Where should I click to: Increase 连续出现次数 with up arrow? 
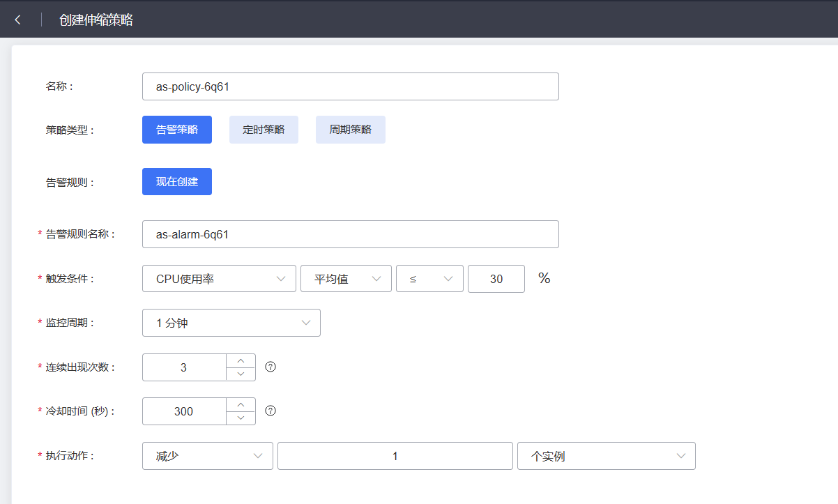coord(241,360)
